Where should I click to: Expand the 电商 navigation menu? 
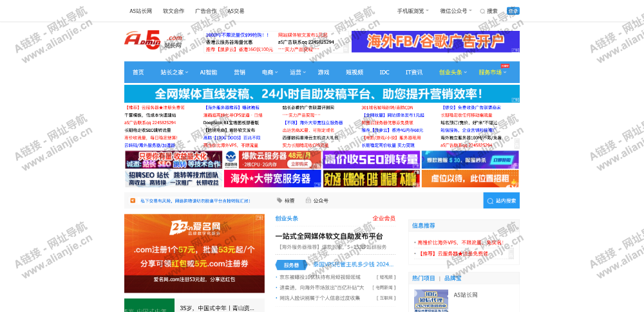coord(270,72)
